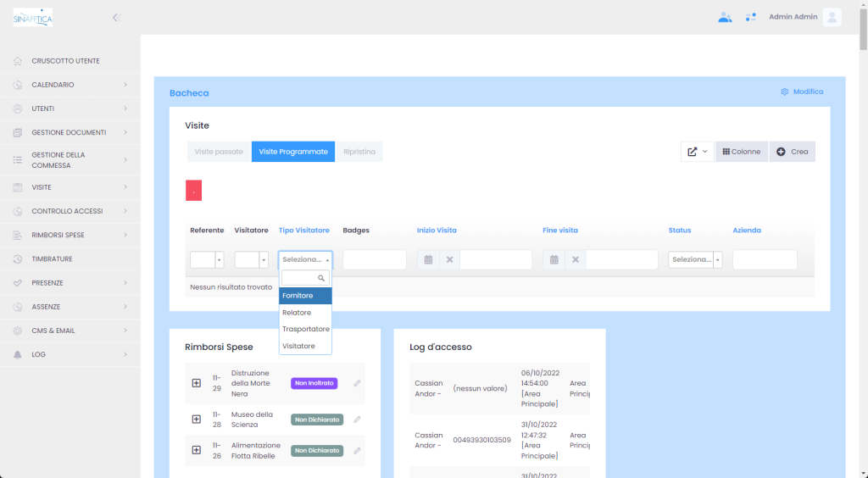Collapse the sidebar with double-chevron icon
The image size is (868, 478).
(116, 17)
